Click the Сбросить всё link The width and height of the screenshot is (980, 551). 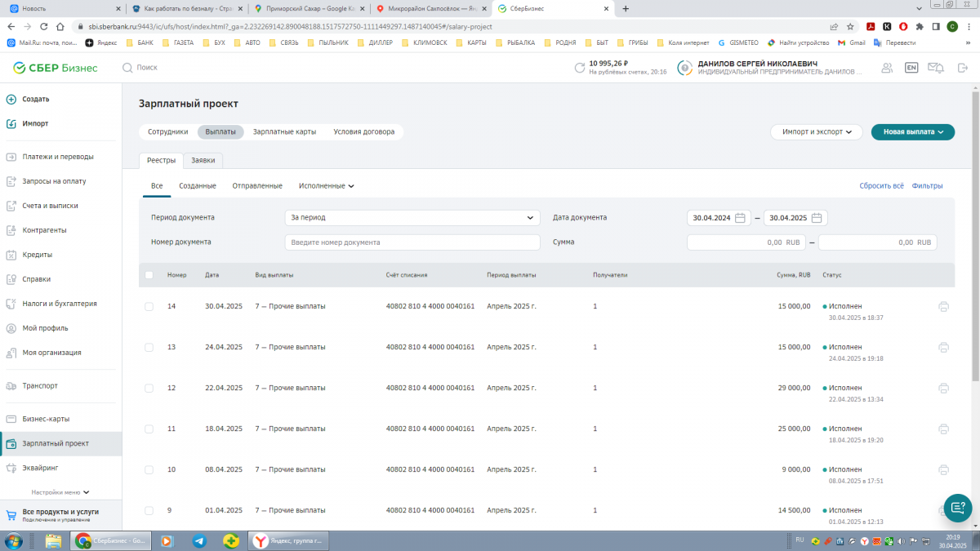(881, 186)
